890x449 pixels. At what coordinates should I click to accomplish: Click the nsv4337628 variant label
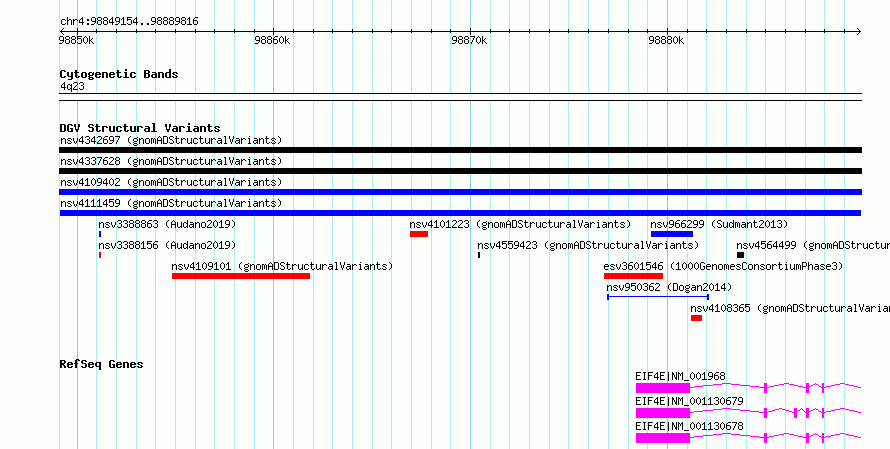coord(171,161)
